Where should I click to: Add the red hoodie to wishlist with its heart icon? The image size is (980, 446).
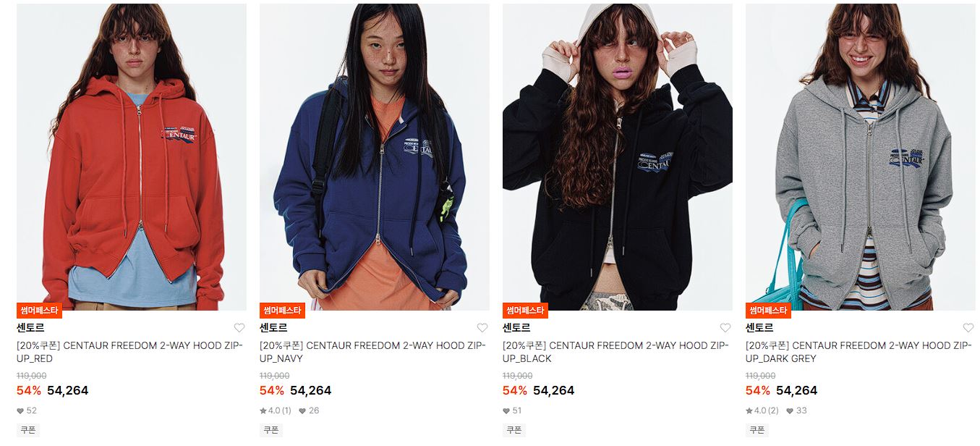tap(239, 328)
